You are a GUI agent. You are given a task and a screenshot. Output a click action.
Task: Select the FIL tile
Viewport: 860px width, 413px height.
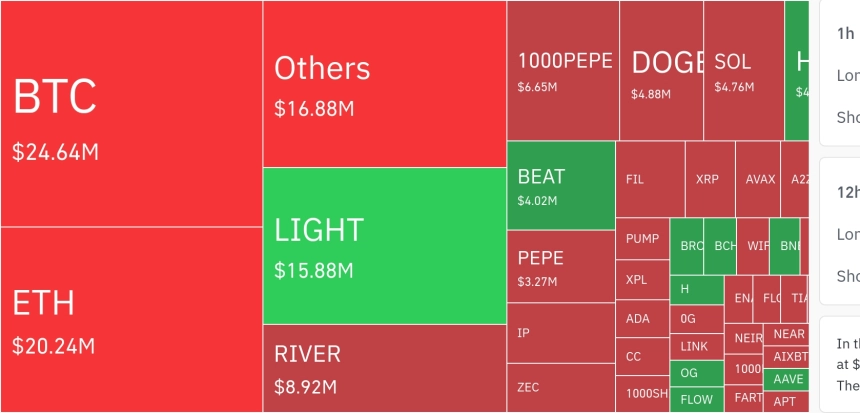pos(650,180)
